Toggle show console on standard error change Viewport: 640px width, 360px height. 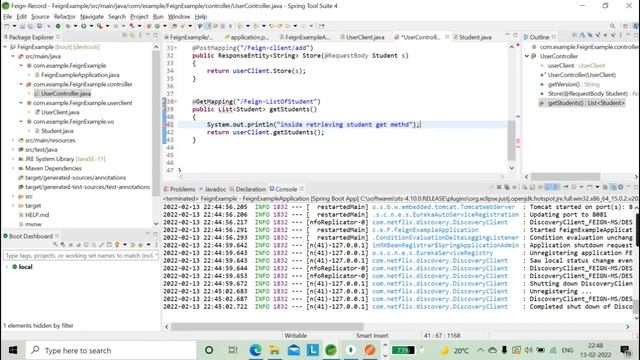(556, 187)
